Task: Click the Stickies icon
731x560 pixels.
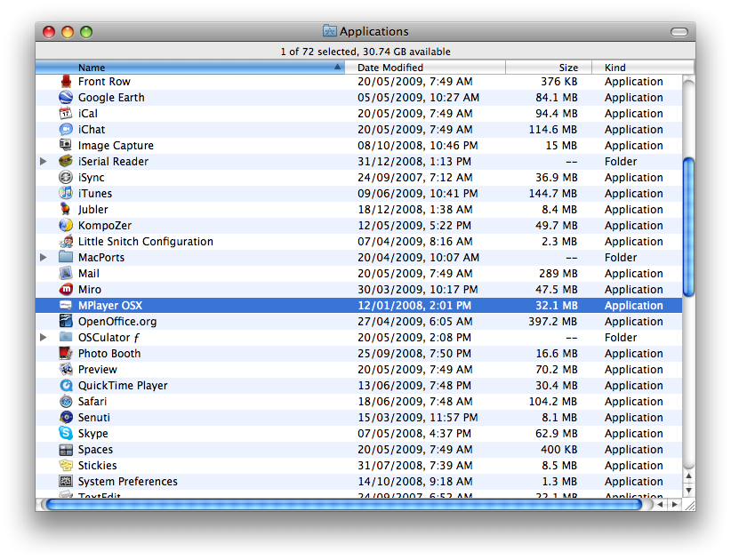Action: 66,465
